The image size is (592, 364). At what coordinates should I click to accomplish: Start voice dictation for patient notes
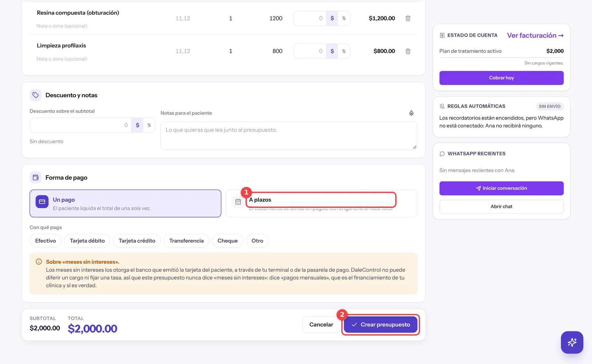pyautogui.click(x=411, y=113)
